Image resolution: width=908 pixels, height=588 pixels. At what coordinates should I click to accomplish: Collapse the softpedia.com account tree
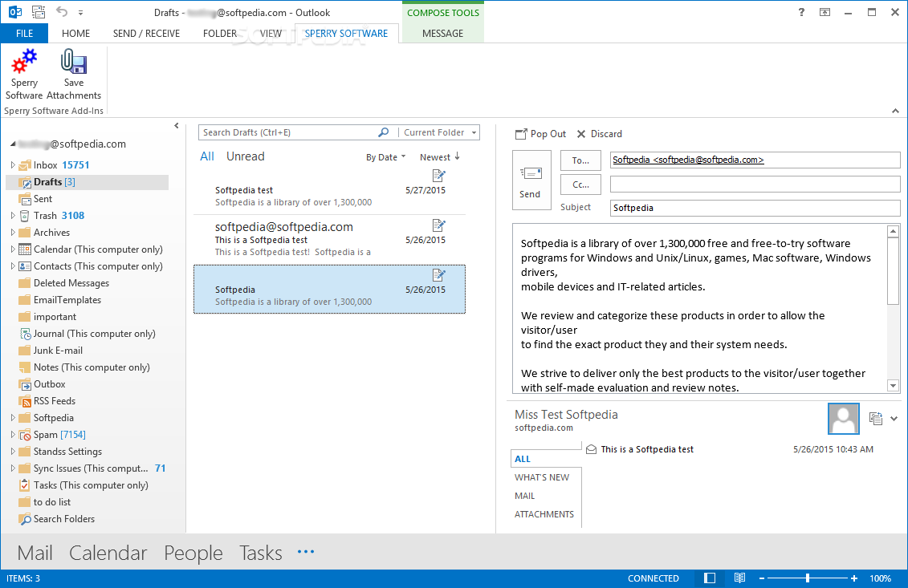pyautogui.click(x=13, y=144)
